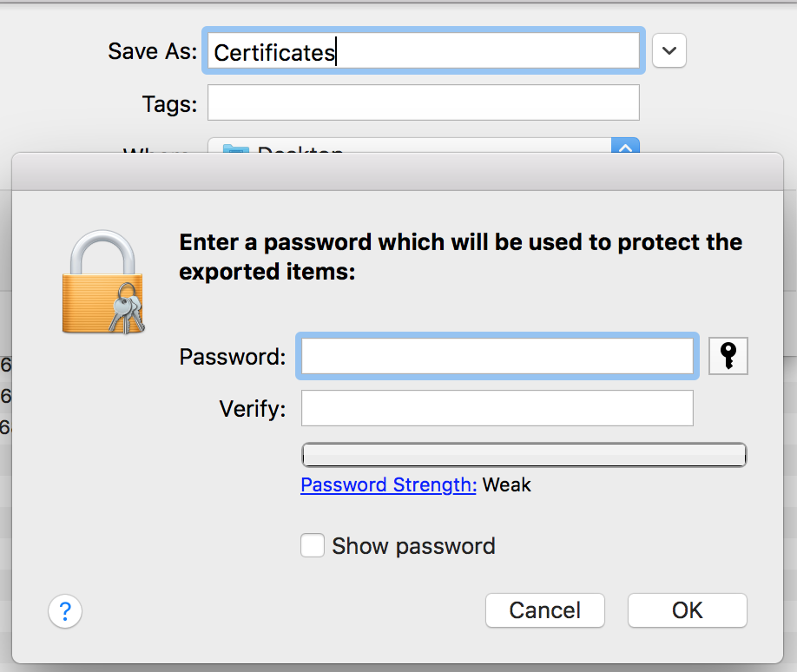
Task: Click the "Show password" label text
Action: (413, 546)
